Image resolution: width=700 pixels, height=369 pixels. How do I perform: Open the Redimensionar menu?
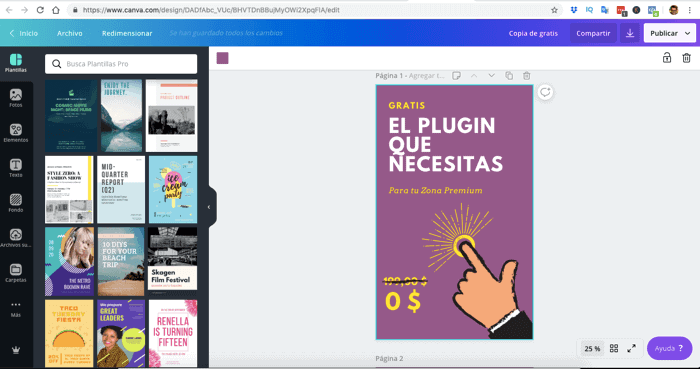click(127, 33)
